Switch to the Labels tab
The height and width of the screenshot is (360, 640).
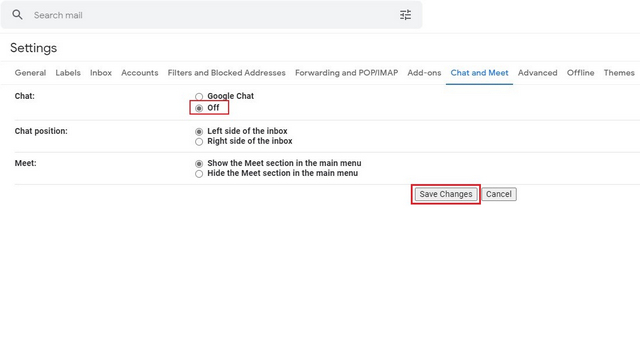click(x=68, y=73)
